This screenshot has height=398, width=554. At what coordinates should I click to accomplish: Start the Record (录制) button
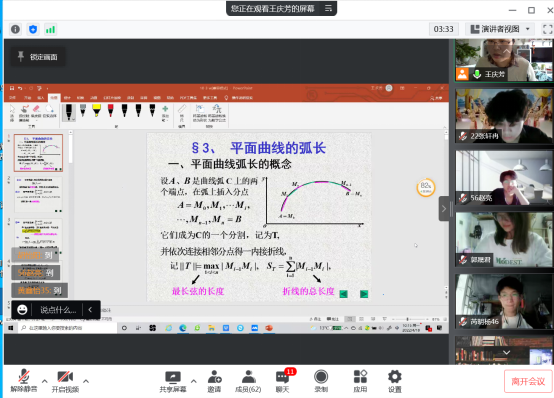click(x=321, y=381)
